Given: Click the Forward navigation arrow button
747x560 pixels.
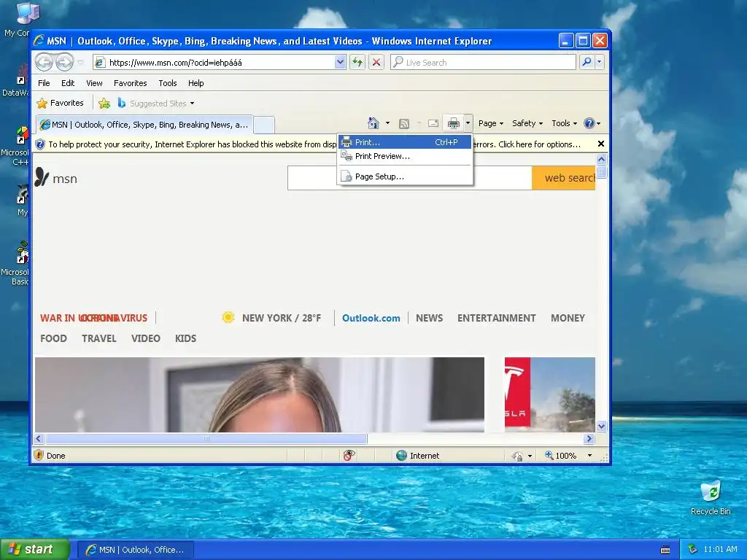Looking at the screenshot, I should click(x=64, y=63).
